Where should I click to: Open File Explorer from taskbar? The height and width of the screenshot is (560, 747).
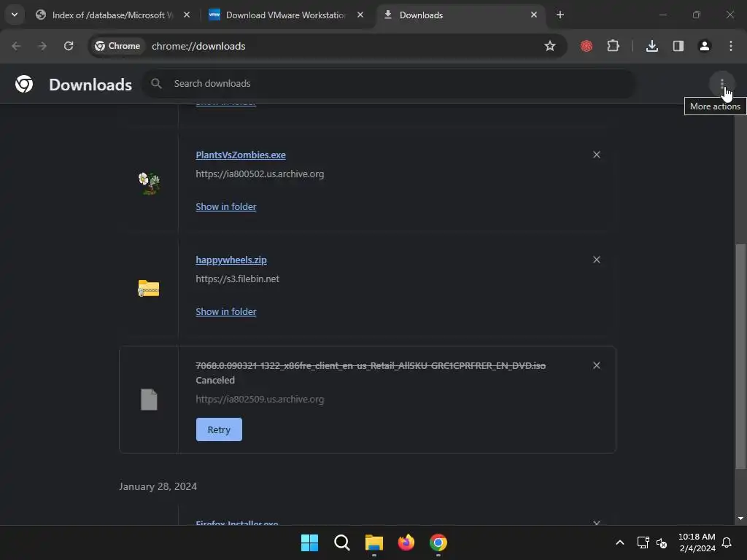374,542
